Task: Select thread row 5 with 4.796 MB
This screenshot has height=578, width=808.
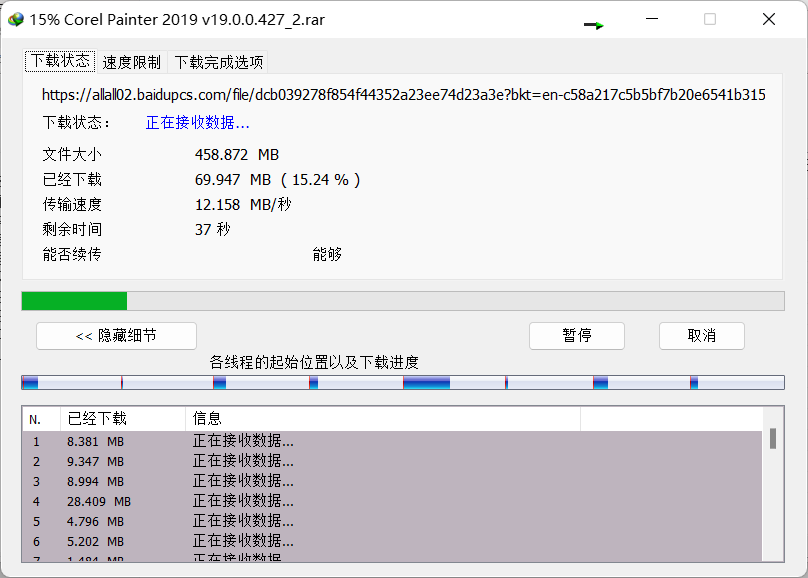Action: 392,522
